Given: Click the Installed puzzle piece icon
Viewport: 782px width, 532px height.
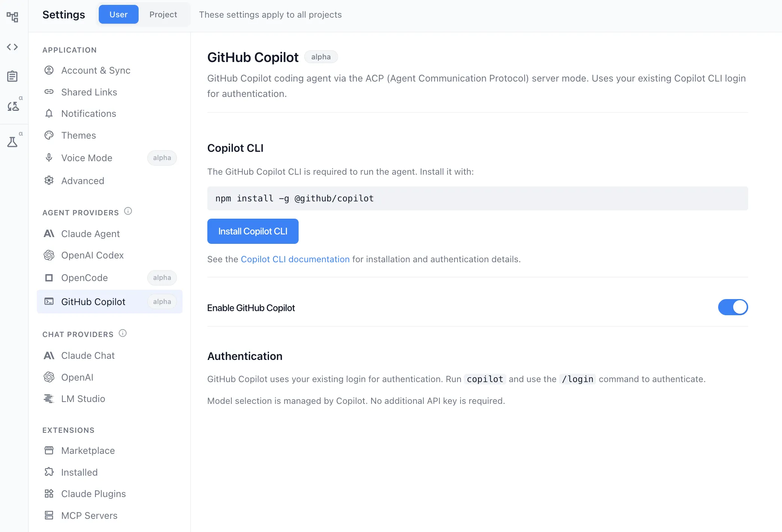Looking at the screenshot, I should pos(49,472).
